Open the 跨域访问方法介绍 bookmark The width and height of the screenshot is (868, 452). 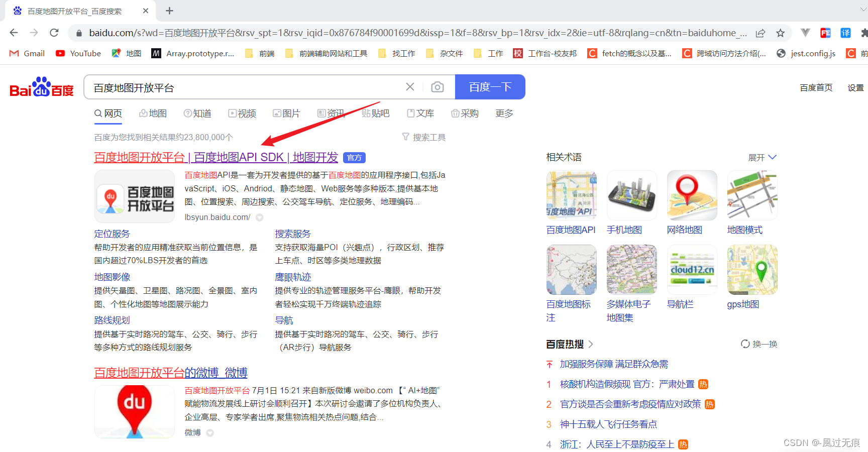point(724,53)
